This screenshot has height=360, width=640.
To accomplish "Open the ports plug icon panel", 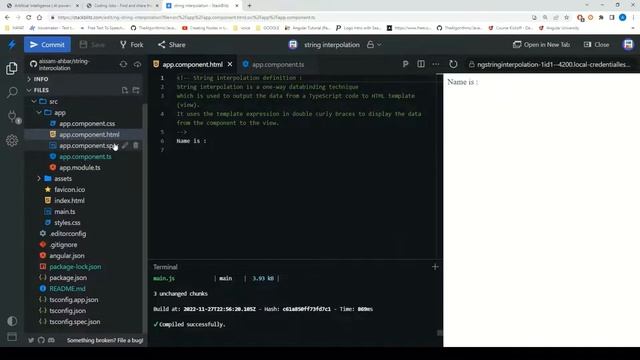I will (13, 117).
